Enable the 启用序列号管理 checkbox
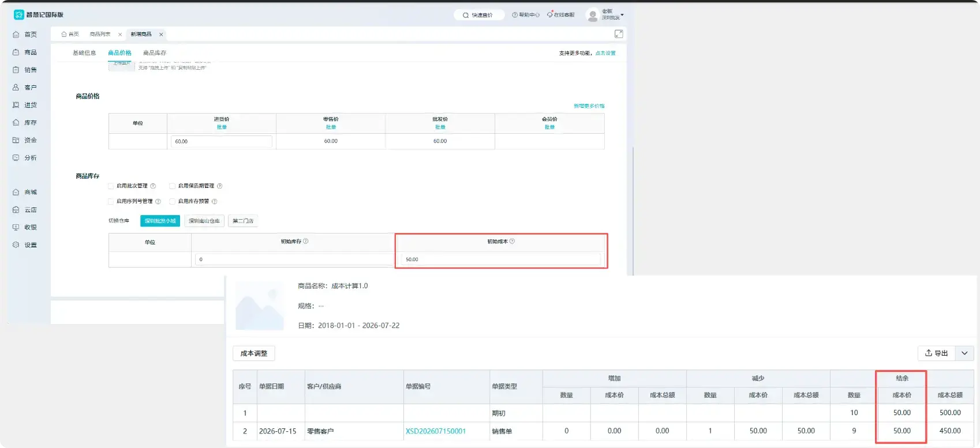980x448 pixels. tap(111, 201)
